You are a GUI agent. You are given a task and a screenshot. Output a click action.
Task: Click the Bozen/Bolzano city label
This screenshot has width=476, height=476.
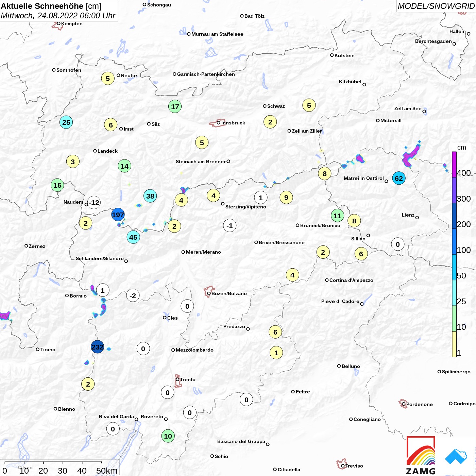(x=229, y=293)
